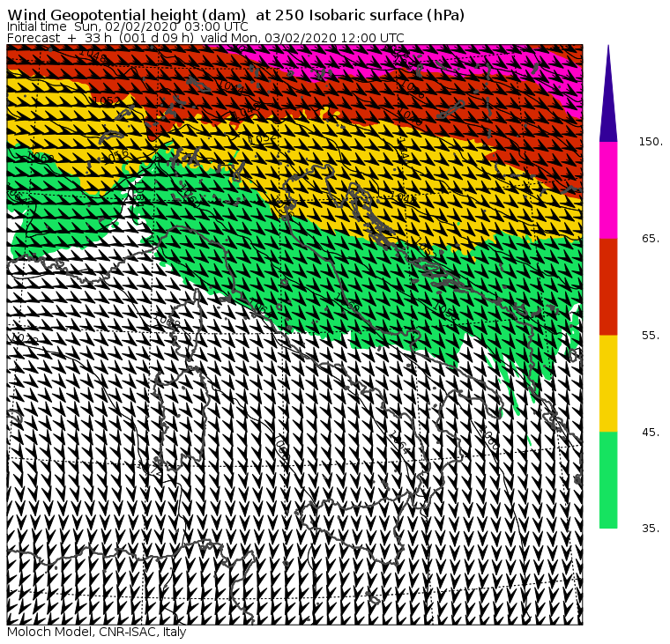
Task: Select the magenta legend band between 65 and 150
Action: pos(608,190)
